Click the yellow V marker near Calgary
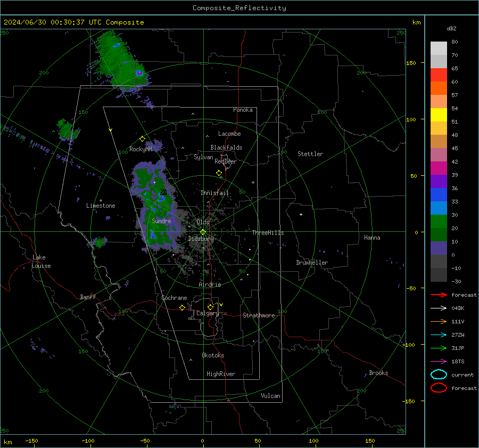Screen dimensions: 479x448 point(221,305)
